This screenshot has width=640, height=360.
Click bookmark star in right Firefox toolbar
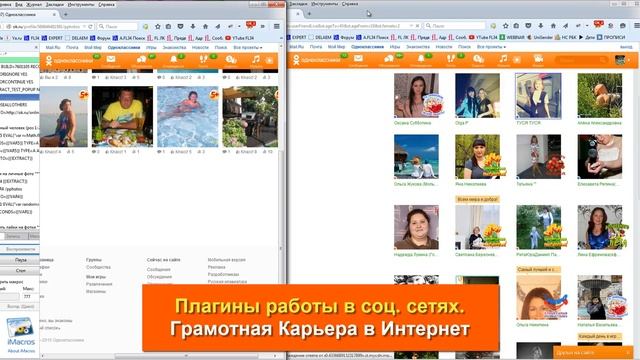[505, 25]
